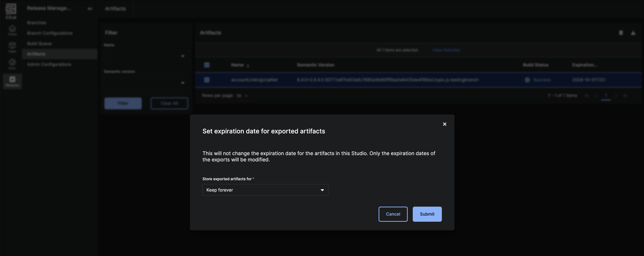Collapse the Release Management side panel

pos(90,9)
